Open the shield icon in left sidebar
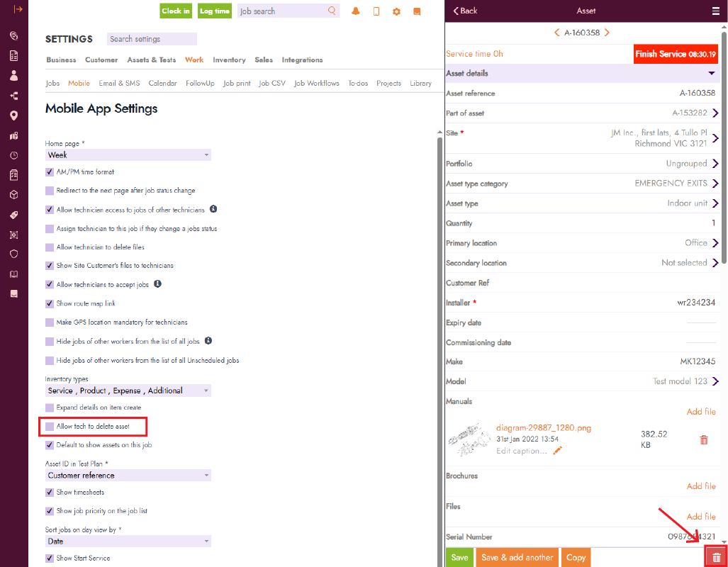The height and width of the screenshot is (567, 728). tap(14, 254)
